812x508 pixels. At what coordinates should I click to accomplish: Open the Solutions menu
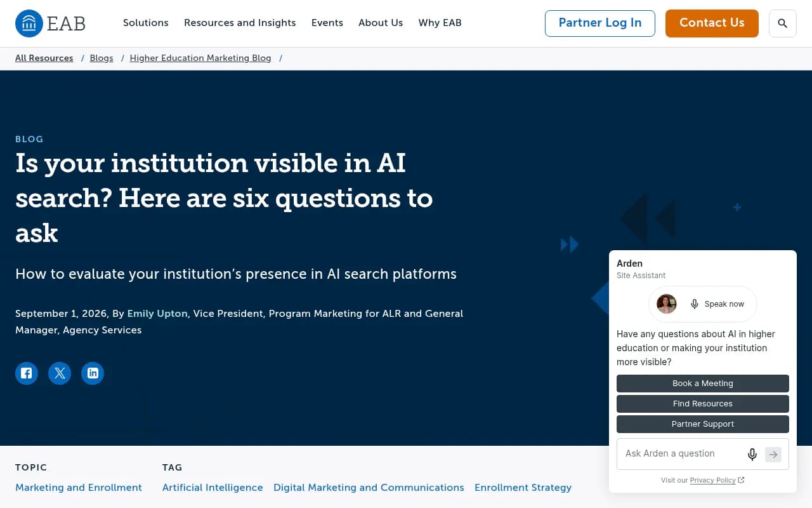coord(146,23)
